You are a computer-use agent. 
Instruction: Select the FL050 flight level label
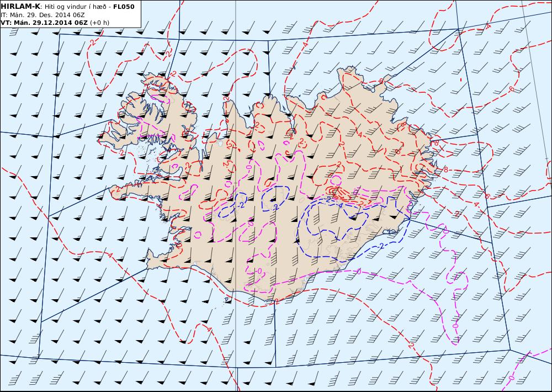(x=124, y=7)
